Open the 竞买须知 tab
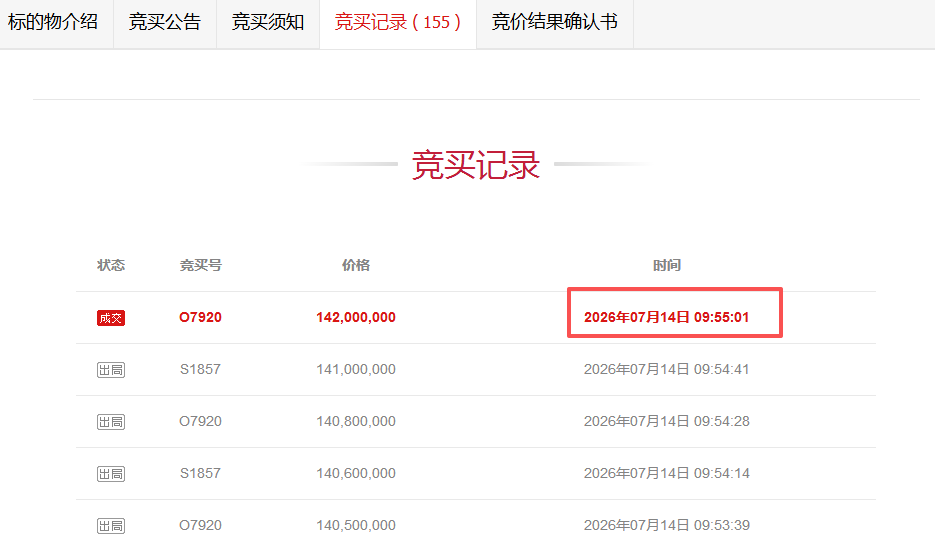The height and width of the screenshot is (544, 935). tap(268, 22)
